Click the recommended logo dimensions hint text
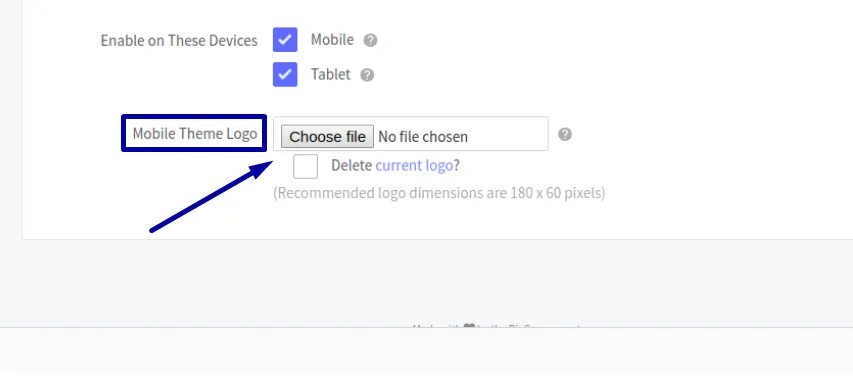Image resolution: width=853 pixels, height=380 pixels. [439, 193]
